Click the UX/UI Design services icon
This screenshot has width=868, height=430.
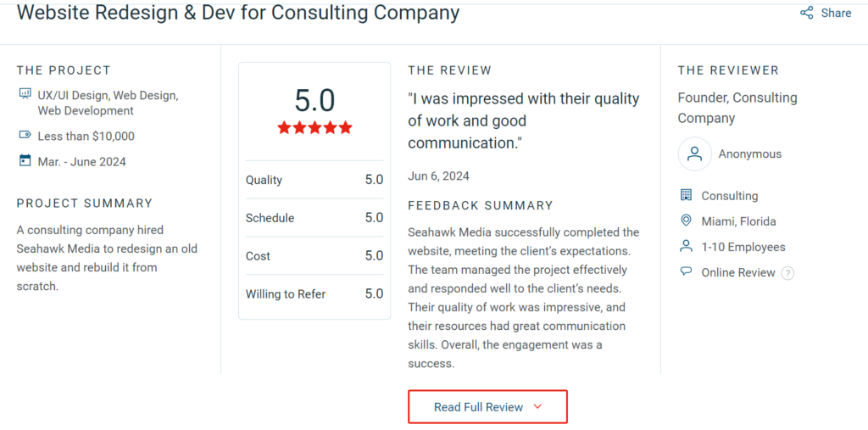(x=25, y=94)
